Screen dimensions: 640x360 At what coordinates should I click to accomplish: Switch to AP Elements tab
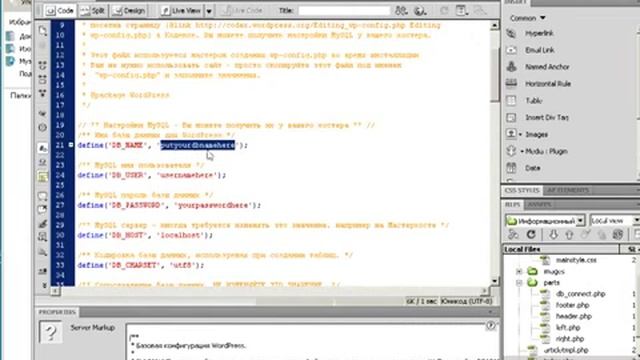click(x=568, y=191)
